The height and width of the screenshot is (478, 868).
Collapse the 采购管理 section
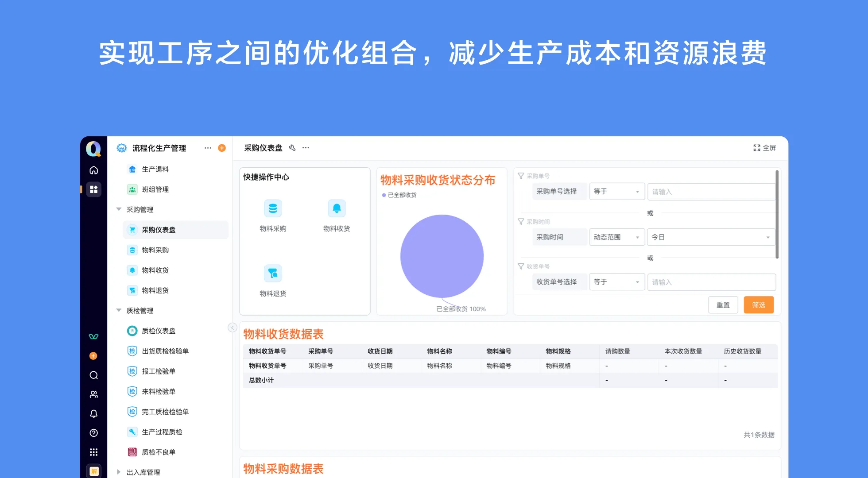pyautogui.click(x=118, y=209)
